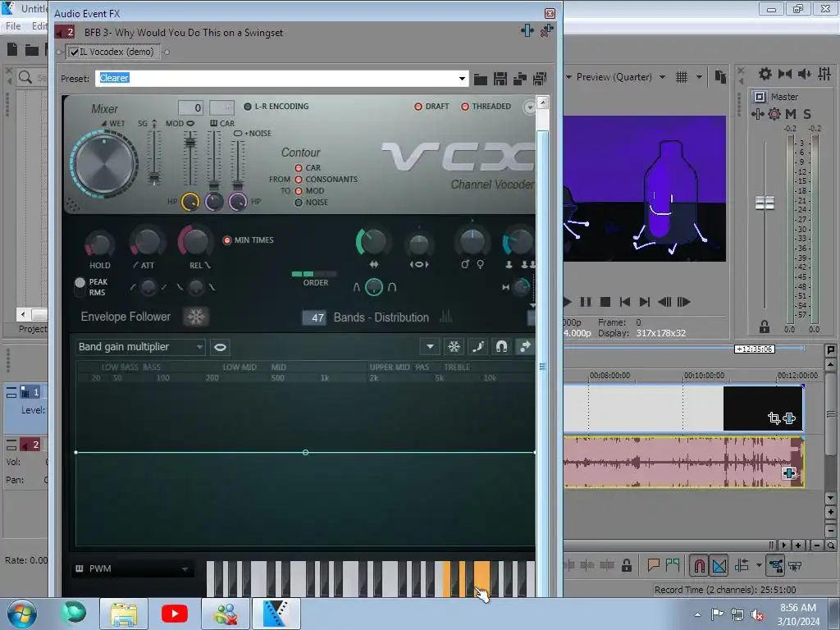Click the bands distribution bars icon

[445, 317]
